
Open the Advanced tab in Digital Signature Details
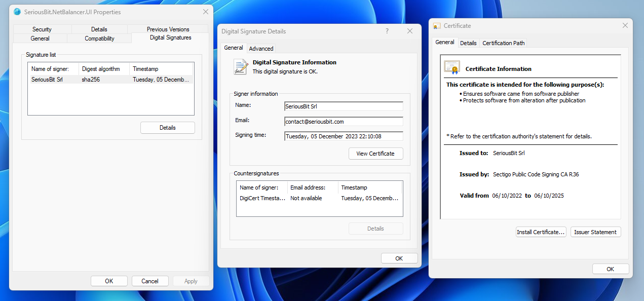tap(261, 49)
